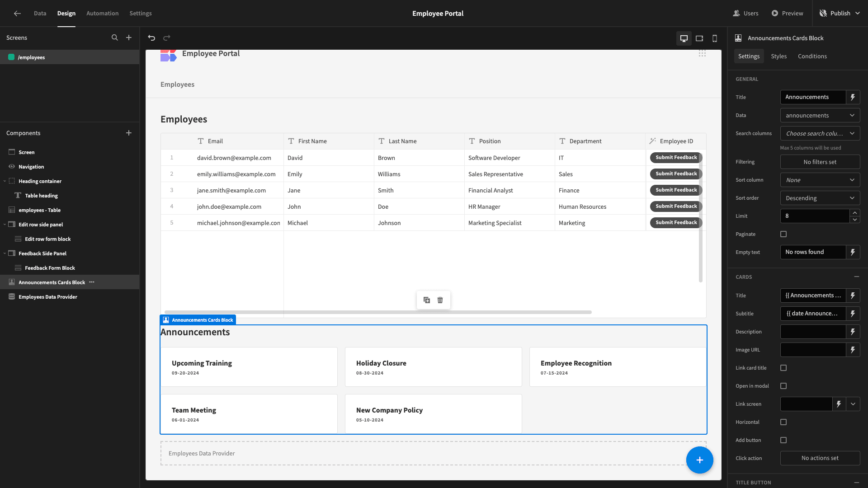The height and width of the screenshot is (488, 868).
Task: Click the undo arrow icon
Action: coord(152,38)
